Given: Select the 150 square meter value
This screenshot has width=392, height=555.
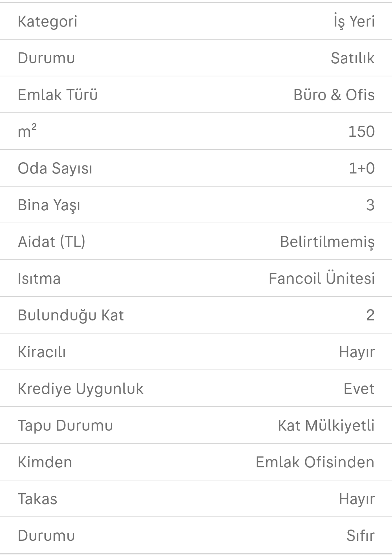Looking at the screenshot, I should (361, 132).
